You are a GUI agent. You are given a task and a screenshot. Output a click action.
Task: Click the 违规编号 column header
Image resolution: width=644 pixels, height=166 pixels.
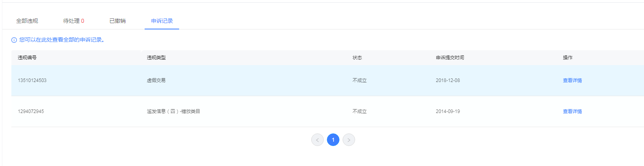[x=27, y=58]
